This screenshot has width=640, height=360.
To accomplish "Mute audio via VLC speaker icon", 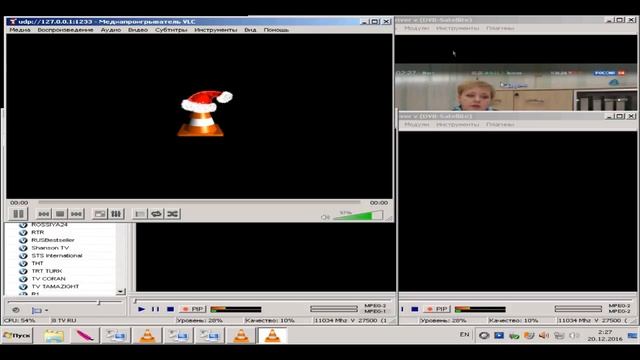I will click(x=325, y=217).
